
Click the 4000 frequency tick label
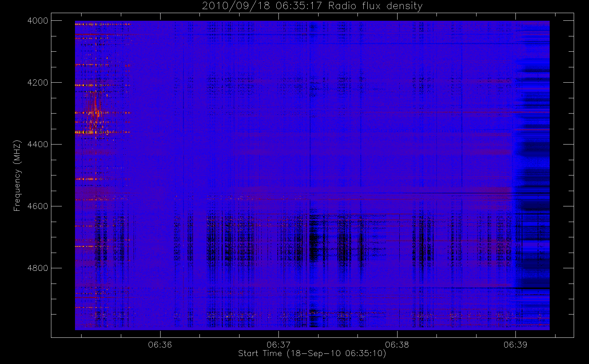(x=38, y=21)
